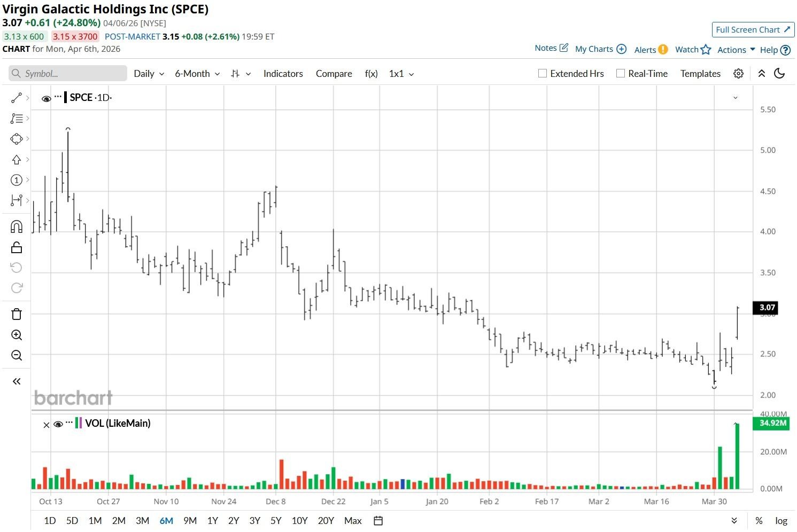797x532 pixels.
Task: Click the SPCE series color swatch
Action: [66, 97]
